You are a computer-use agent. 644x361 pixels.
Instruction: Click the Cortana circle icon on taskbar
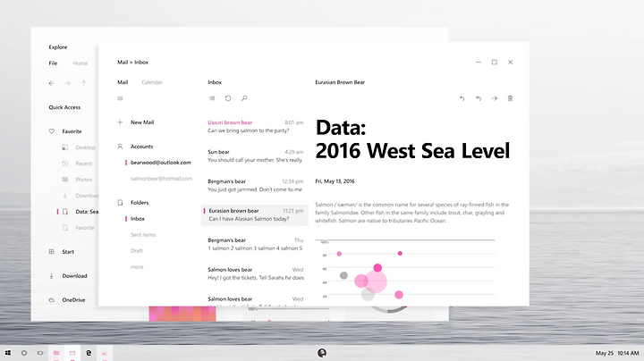24,353
